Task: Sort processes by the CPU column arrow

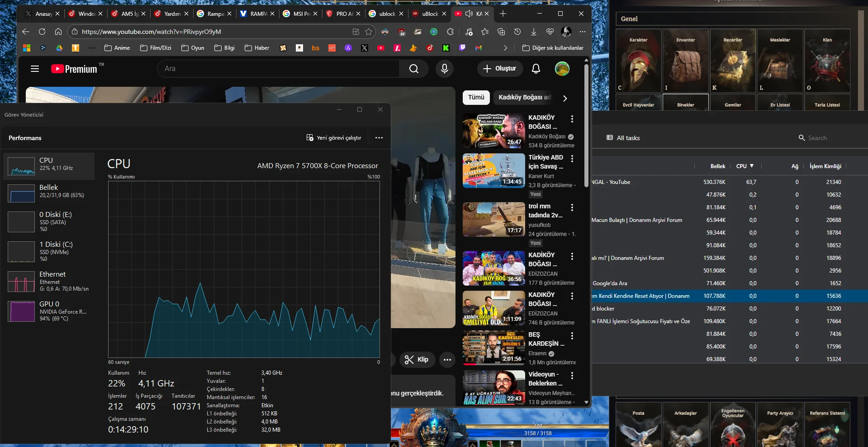Action: 751,166
